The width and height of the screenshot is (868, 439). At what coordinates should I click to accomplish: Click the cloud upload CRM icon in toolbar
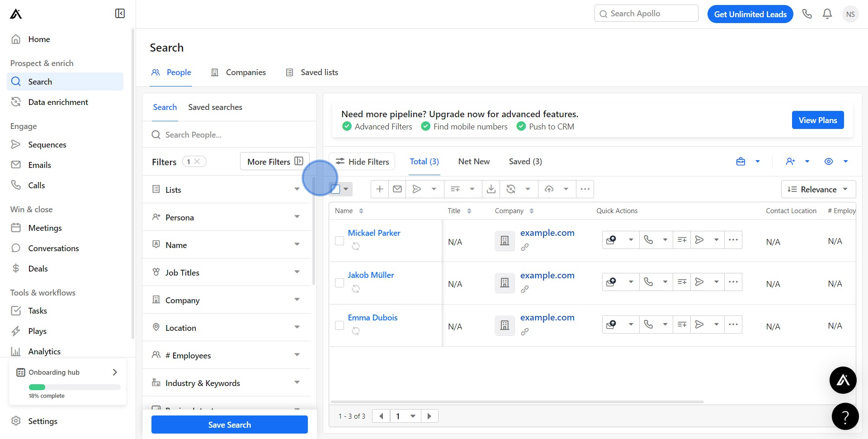point(549,189)
